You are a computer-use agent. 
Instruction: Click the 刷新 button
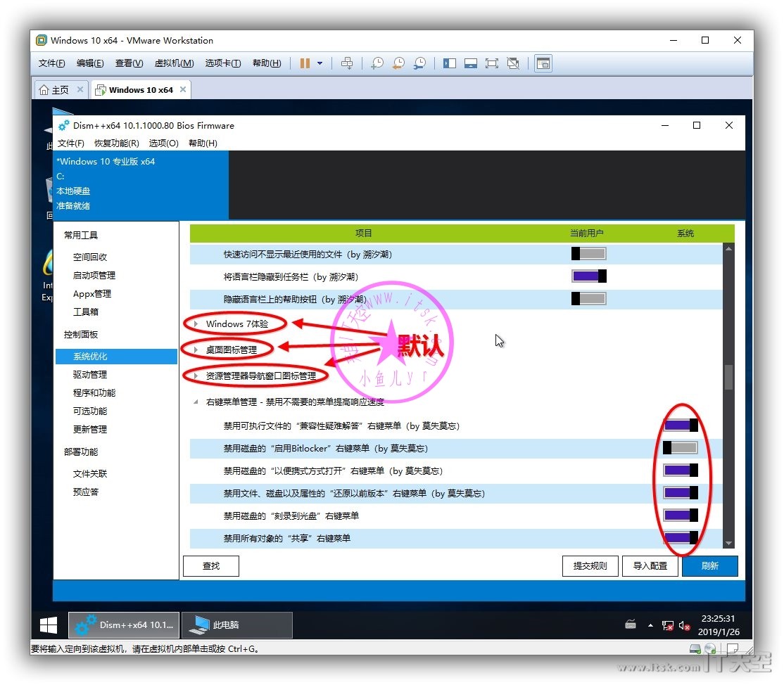(710, 566)
